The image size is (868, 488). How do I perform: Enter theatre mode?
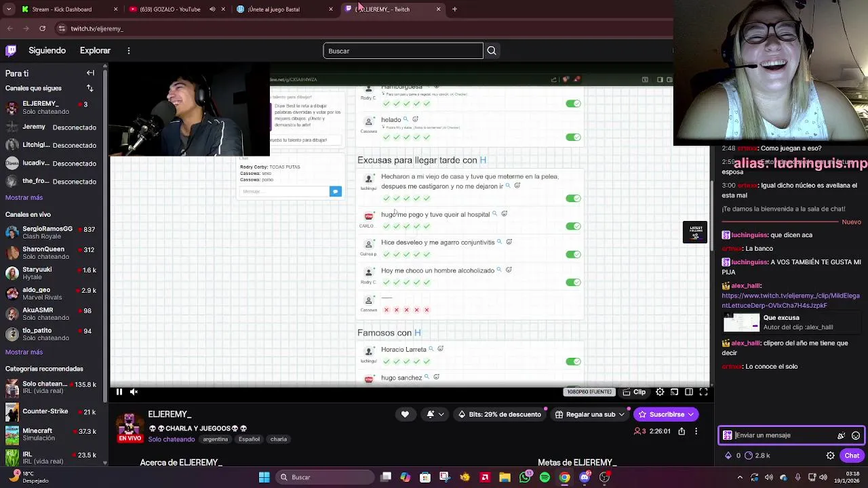point(689,392)
